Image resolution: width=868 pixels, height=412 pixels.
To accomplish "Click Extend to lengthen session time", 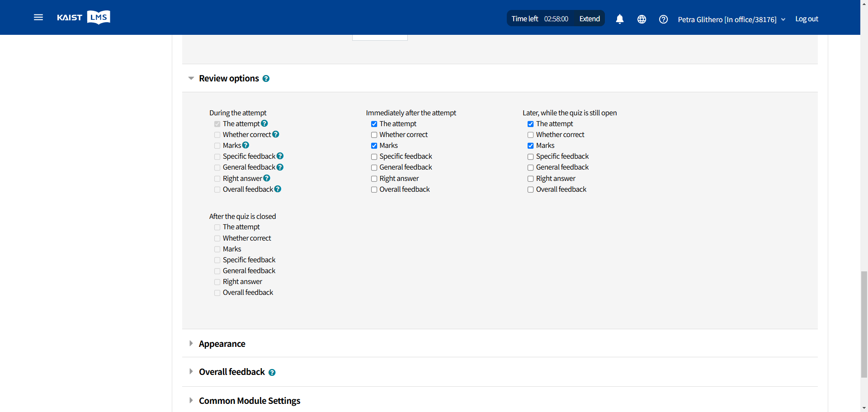I will 590,19.
